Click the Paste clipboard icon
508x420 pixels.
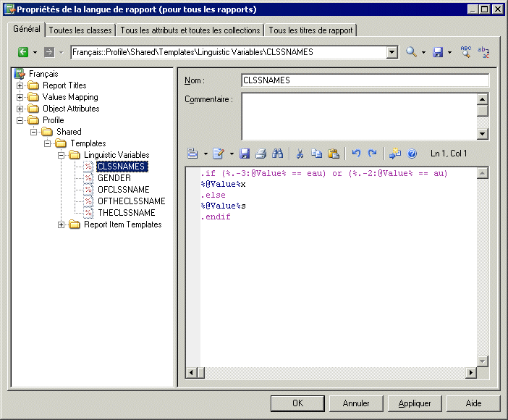point(334,154)
